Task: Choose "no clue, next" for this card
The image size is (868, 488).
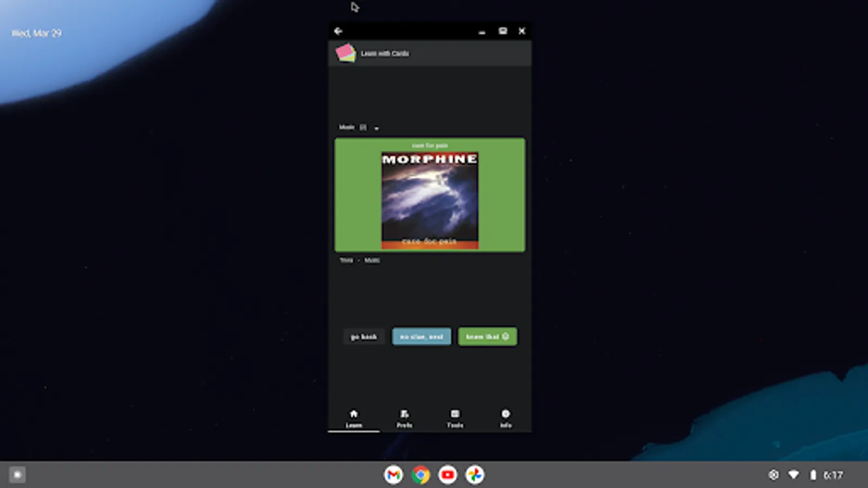Action: coord(422,337)
